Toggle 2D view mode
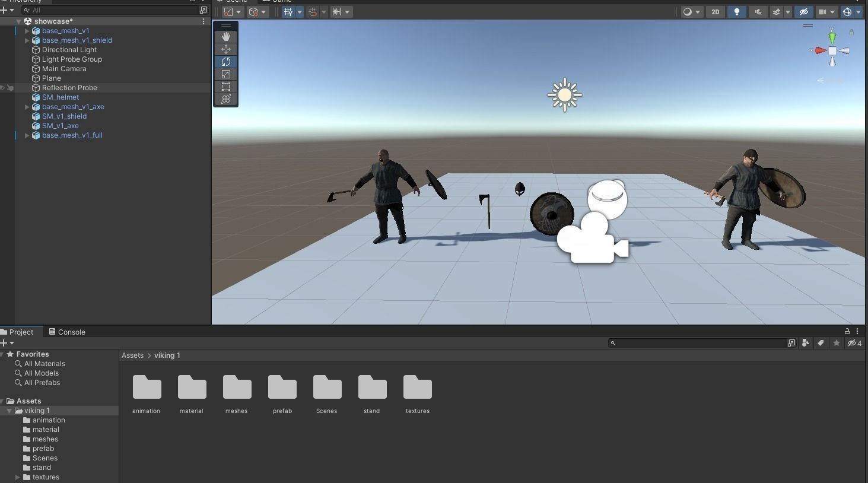The image size is (868, 483). coord(716,12)
